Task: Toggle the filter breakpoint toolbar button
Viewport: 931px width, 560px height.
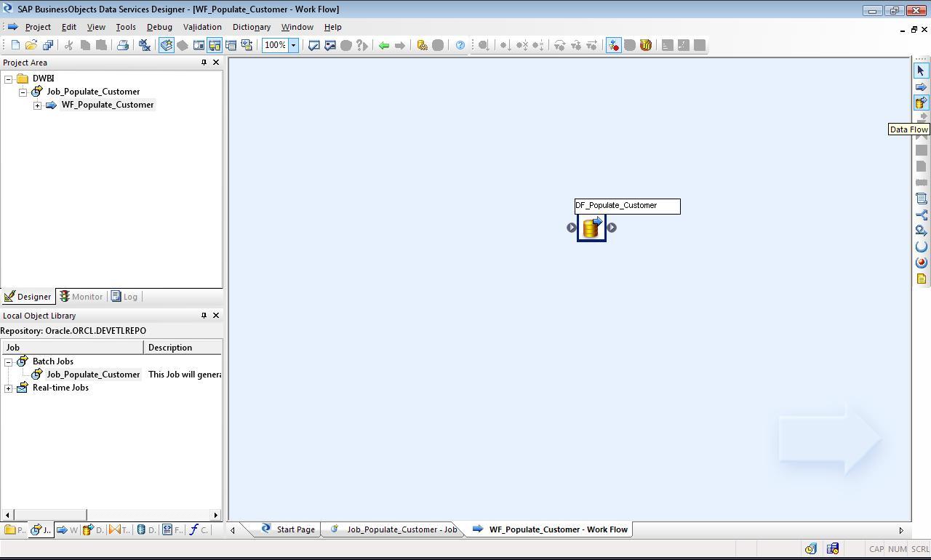Action: 614,45
